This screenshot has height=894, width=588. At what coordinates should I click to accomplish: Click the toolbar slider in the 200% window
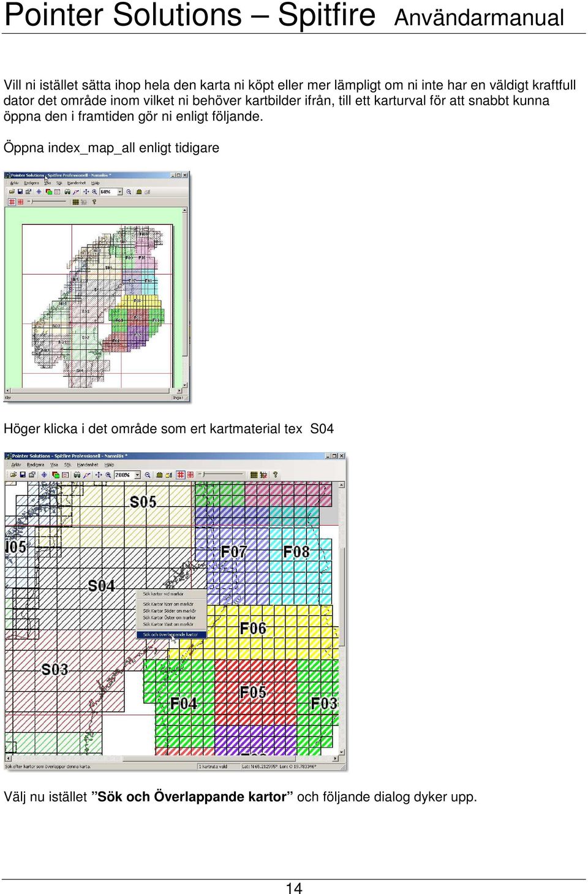pyautogui.click(x=222, y=474)
